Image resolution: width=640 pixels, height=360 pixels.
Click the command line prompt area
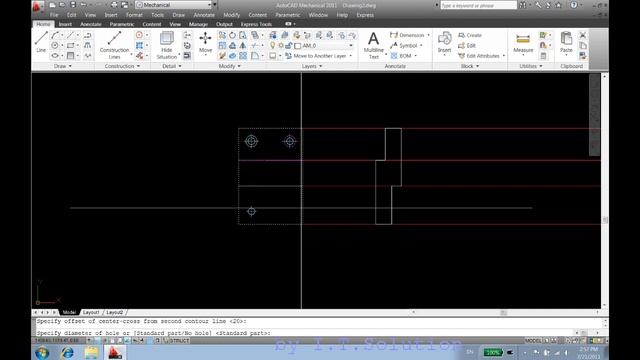pyautogui.click(x=305, y=333)
